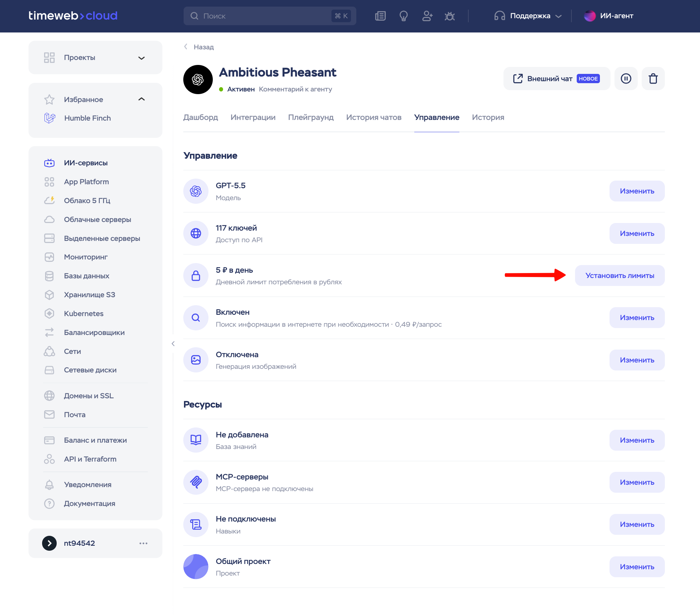
Task: Switch to Плейграунд tab
Action: click(x=311, y=117)
